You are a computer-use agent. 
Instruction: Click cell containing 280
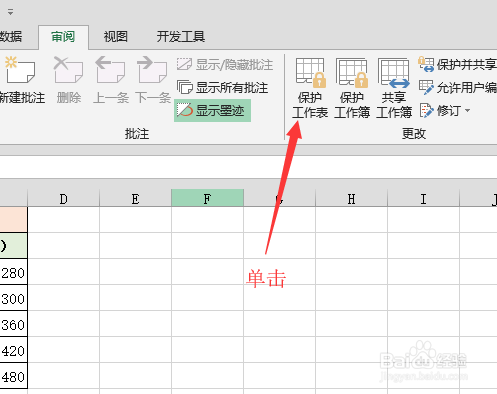point(13,272)
